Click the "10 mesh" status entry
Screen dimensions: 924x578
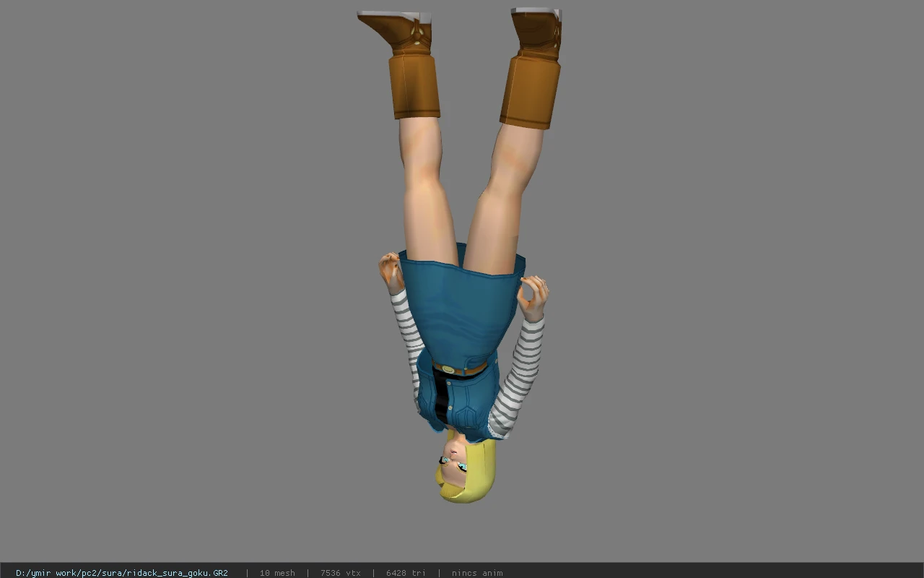[277, 573]
